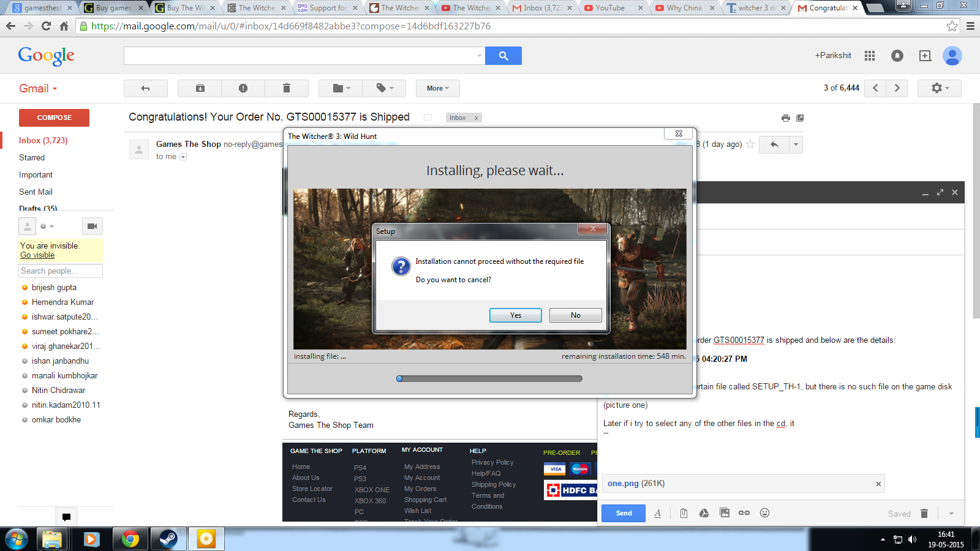Open the Google apps grid
Viewport: 980px width, 551px height.
[x=870, y=56]
